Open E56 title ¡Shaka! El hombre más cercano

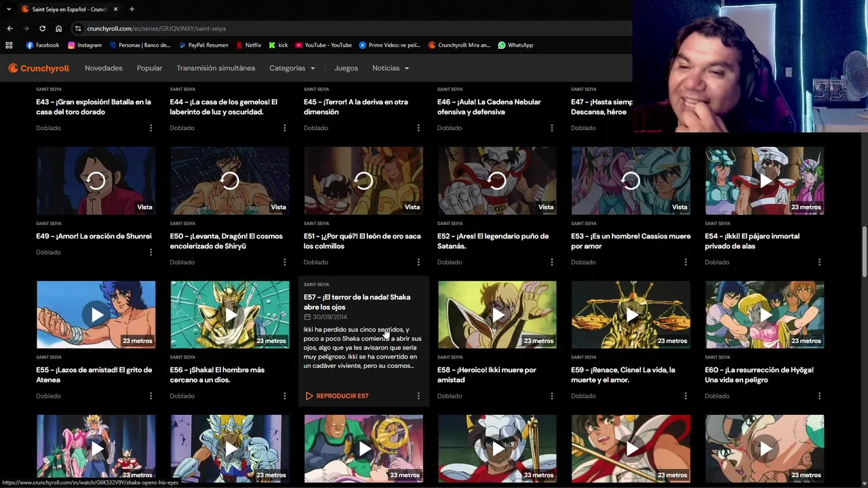[x=217, y=375]
